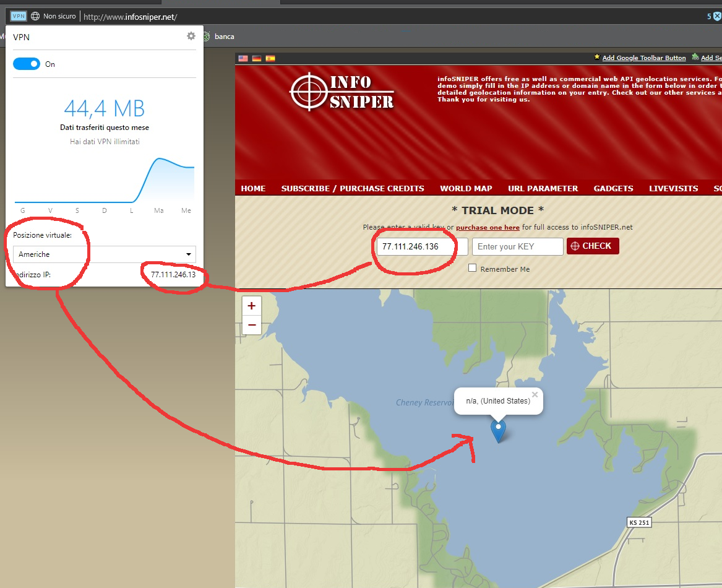
Task: Open the Posizione virtuale dropdown
Action: click(105, 254)
